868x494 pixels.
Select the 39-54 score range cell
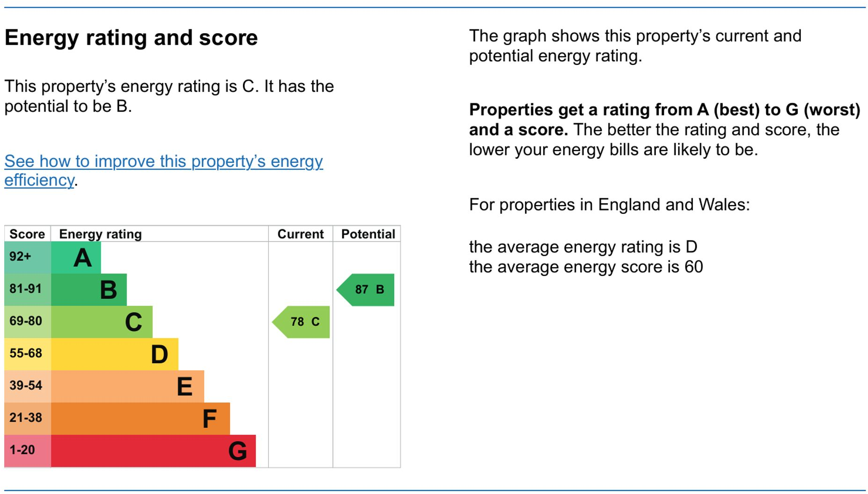(27, 386)
